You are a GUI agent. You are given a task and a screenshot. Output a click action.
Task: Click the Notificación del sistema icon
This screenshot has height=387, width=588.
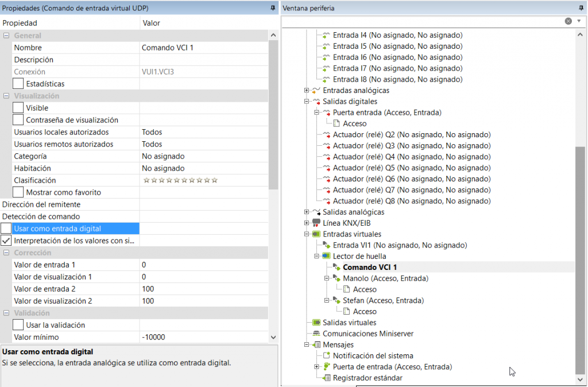[327, 356]
